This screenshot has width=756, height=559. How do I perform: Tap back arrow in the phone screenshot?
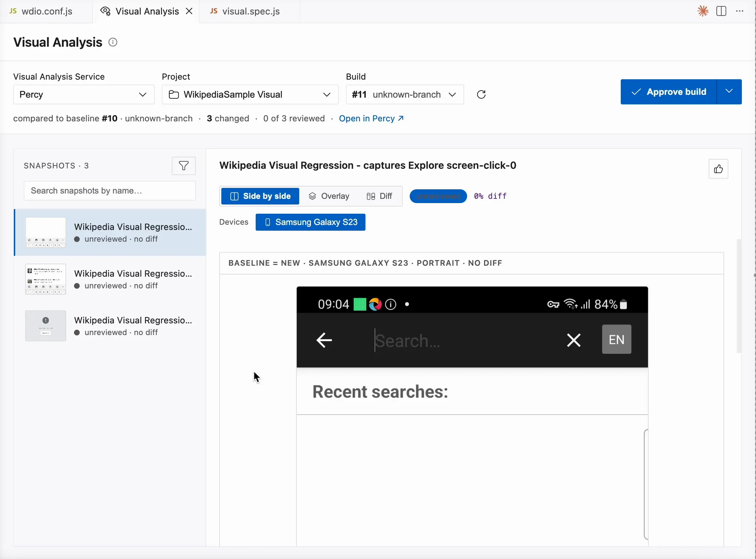coord(324,340)
